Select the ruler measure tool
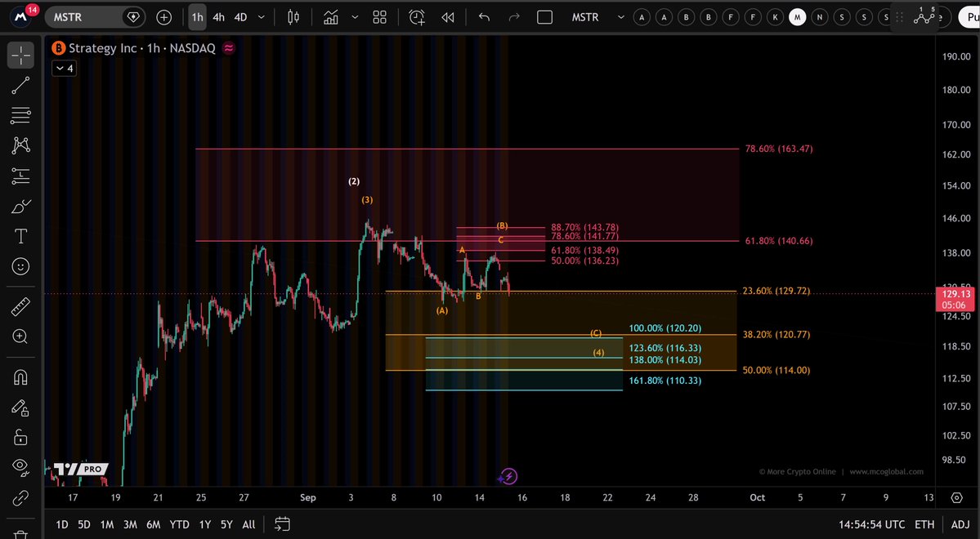 20,307
